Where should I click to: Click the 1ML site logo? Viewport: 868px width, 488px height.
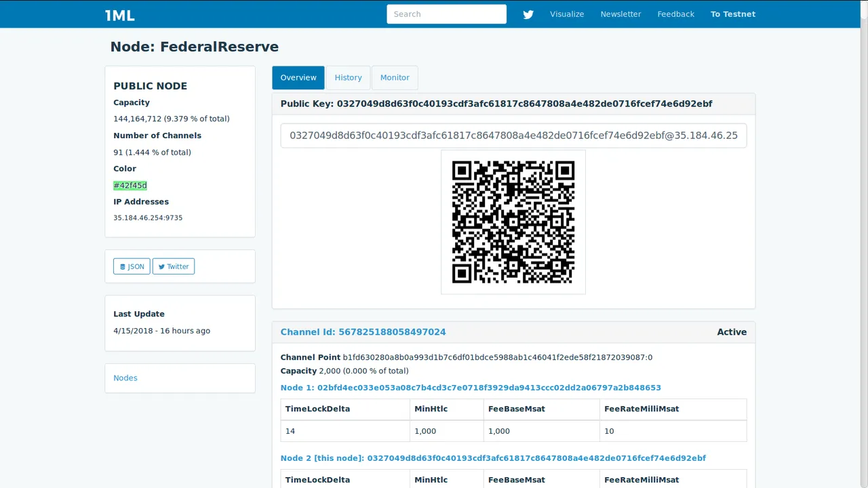click(x=119, y=15)
